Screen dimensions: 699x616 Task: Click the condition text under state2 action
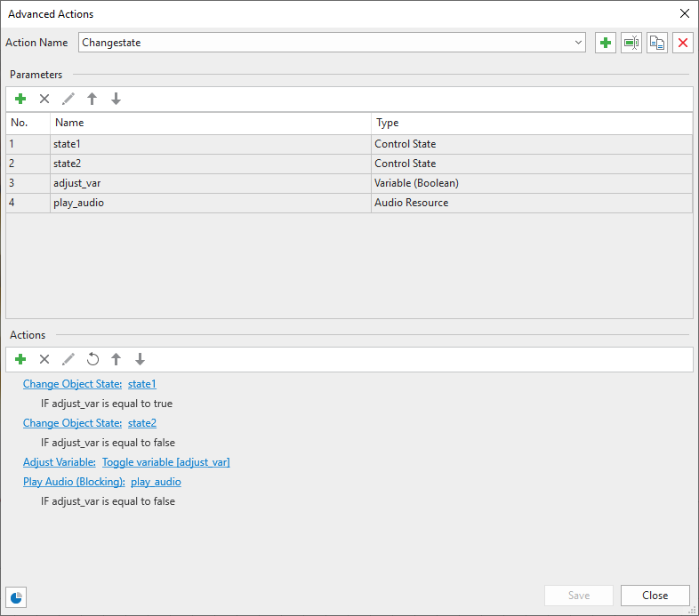[x=108, y=443]
